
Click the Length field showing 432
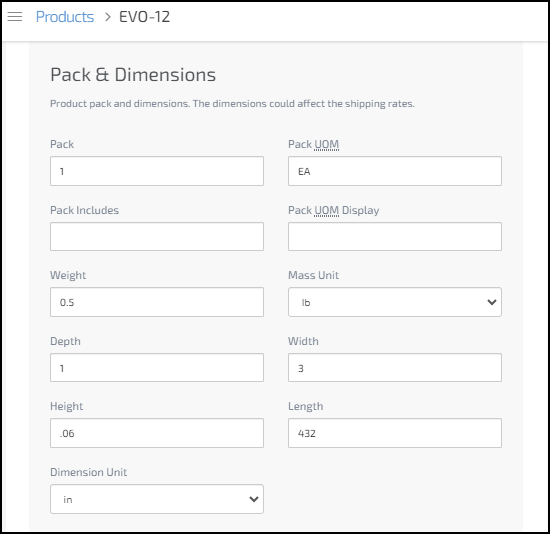tap(395, 433)
